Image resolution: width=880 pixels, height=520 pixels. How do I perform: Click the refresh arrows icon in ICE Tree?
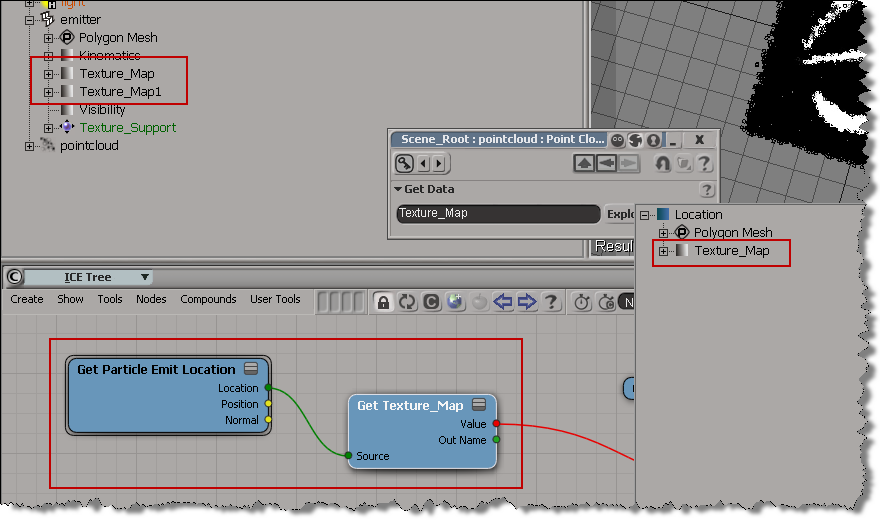coord(407,301)
